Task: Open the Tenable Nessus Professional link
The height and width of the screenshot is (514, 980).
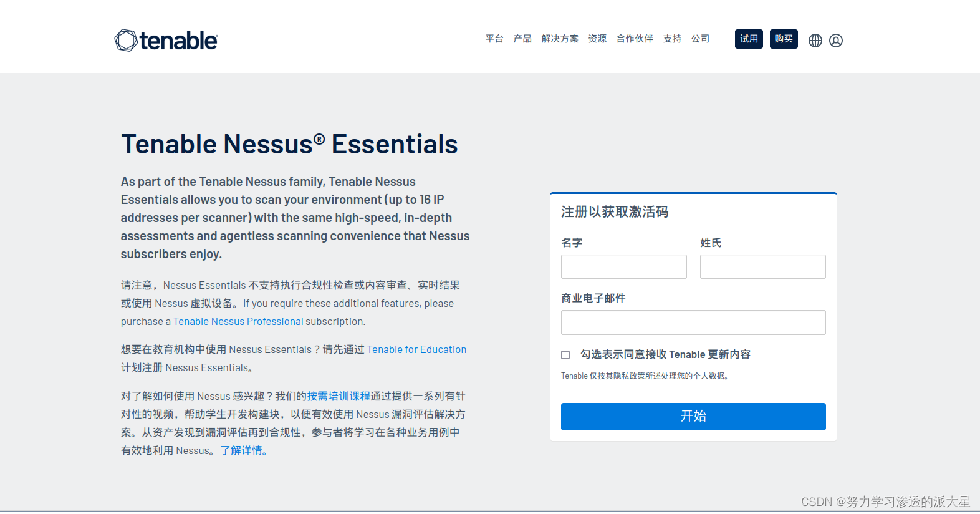Action: 238,321
